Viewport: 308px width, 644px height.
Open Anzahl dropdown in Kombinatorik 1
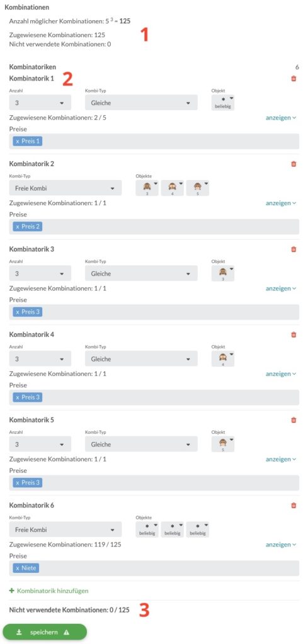[x=40, y=103]
